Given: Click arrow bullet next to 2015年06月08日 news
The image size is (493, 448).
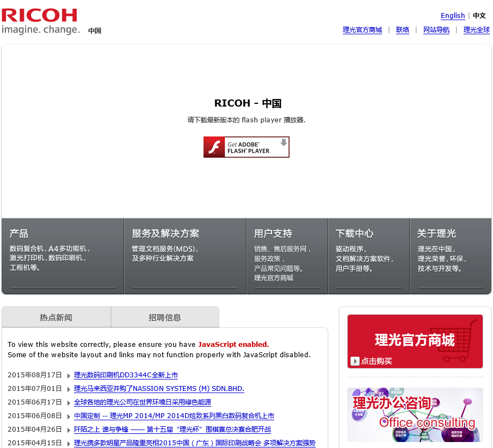Looking at the screenshot, I should (x=69, y=416).
